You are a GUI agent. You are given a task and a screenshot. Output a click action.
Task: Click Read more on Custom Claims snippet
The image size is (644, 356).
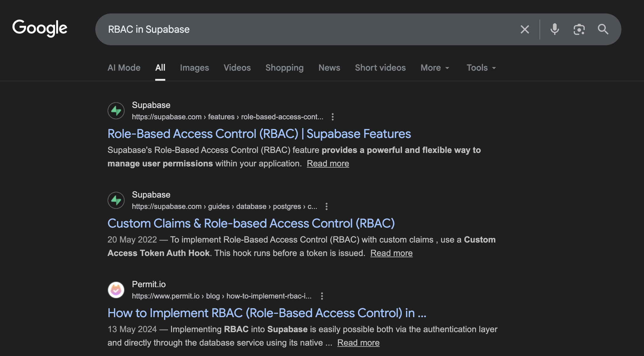point(391,253)
